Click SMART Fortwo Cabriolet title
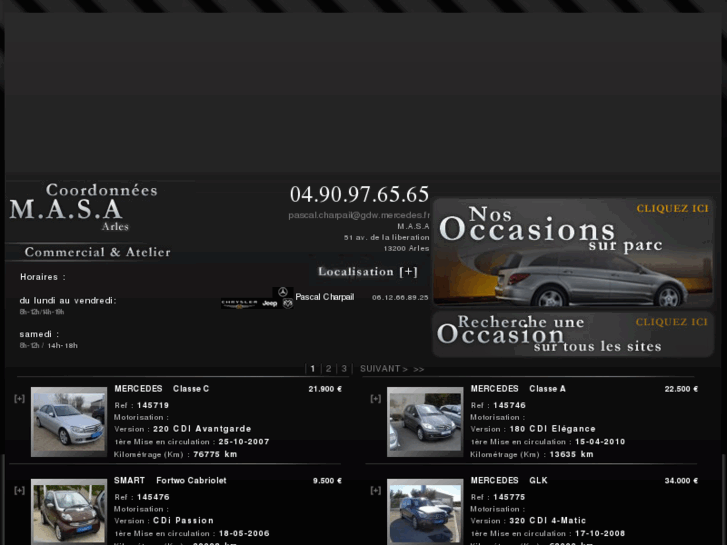This screenshot has width=727, height=545. (x=170, y=481)
